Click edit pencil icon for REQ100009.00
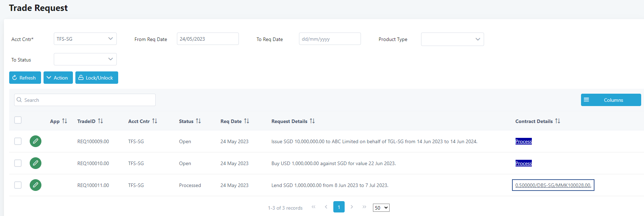This screenshot has height=216, width=644. pyautogui.click(x=35, y=141)
